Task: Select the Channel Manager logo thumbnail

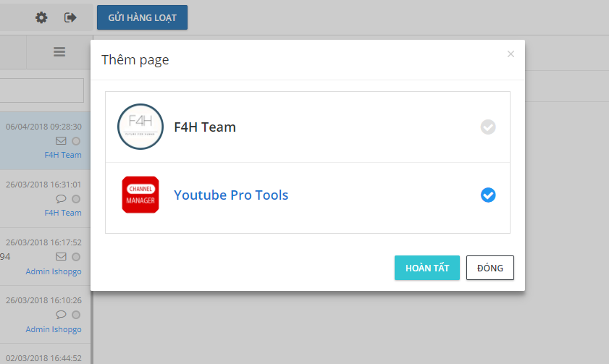Action: pyautogui.click(x=140, y=195)
